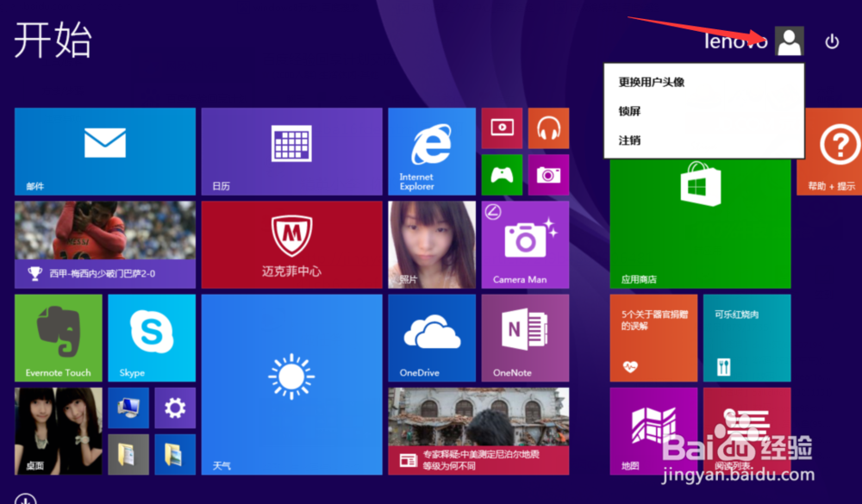Launch Internet Explorer tile
862x504 pixels.
click(432, 151)
